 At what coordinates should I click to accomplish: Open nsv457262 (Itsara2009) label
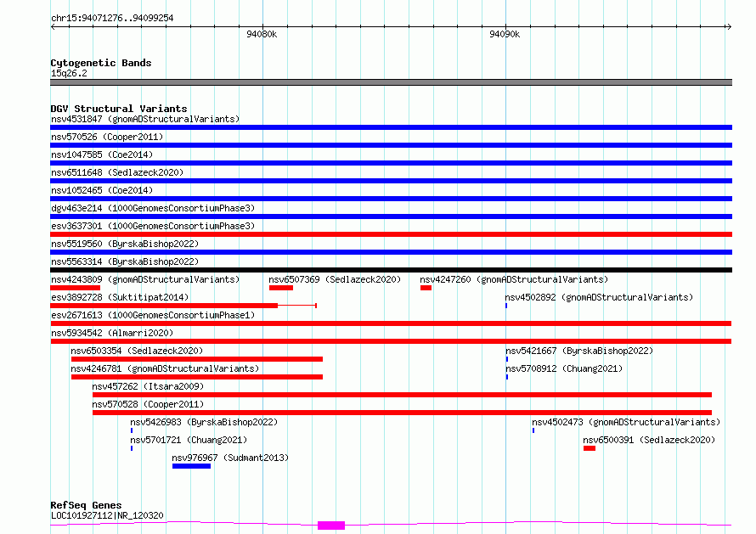tap(148, 386)
